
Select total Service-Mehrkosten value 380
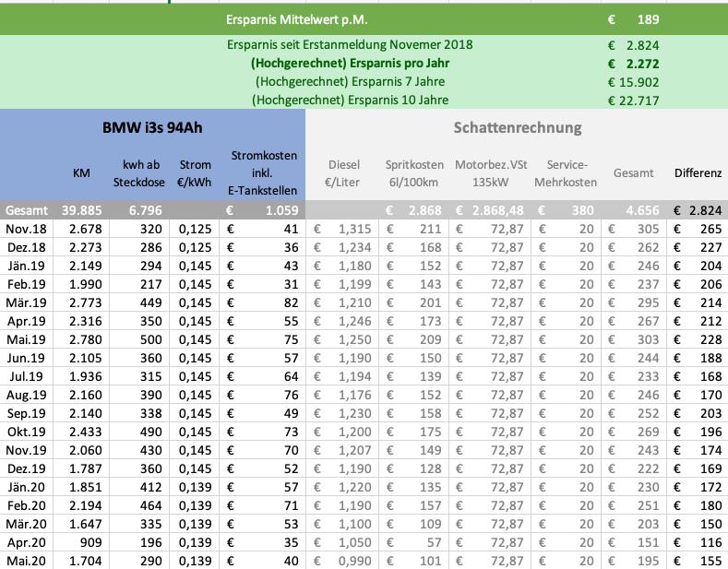tap(582, 210)
